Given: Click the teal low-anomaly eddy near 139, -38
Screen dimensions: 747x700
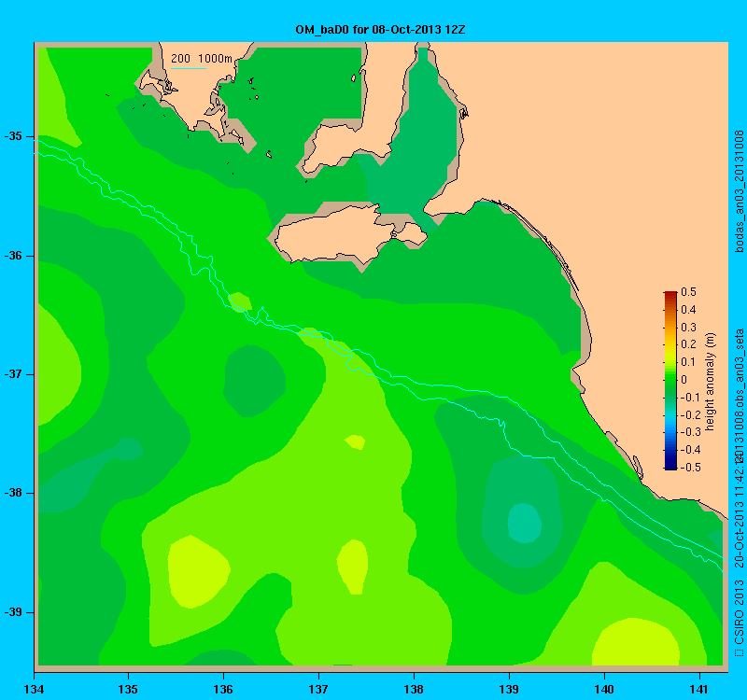Looking at the screenshot, I should pyautogui.click(x=525, y=523).
